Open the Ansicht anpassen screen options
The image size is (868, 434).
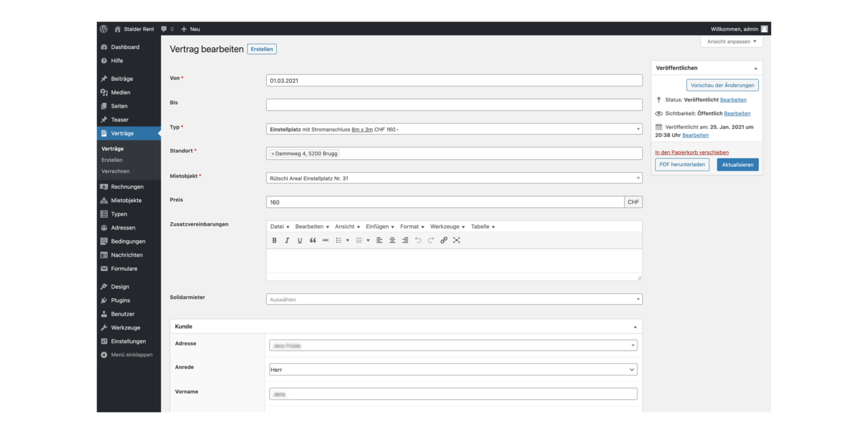(x=732, y=42)
